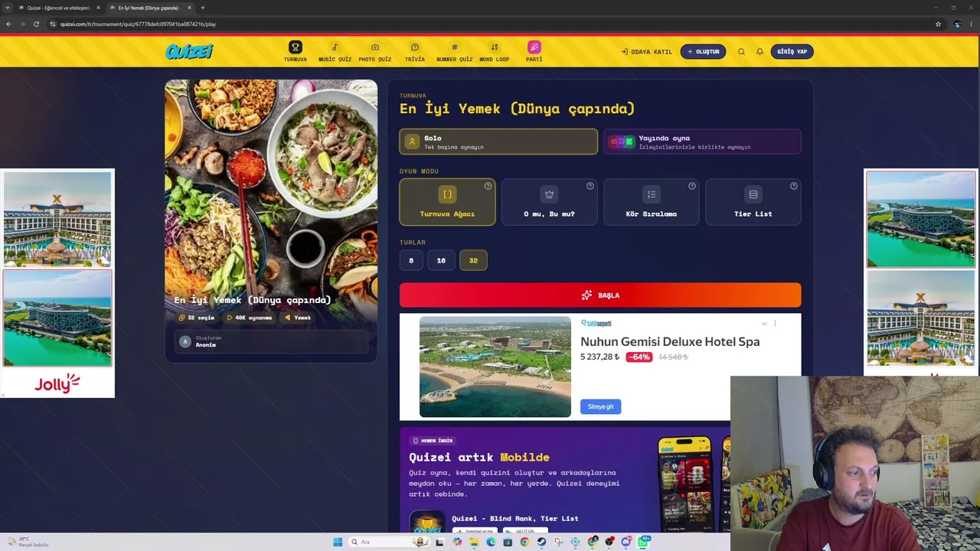Open a new browser tab
The height and width of the screenshot is (551, 980).
[203, 8]
